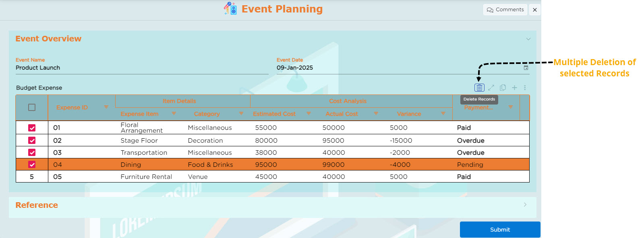Uncheck the Stage Floor row checkbox

pos(32,140)
